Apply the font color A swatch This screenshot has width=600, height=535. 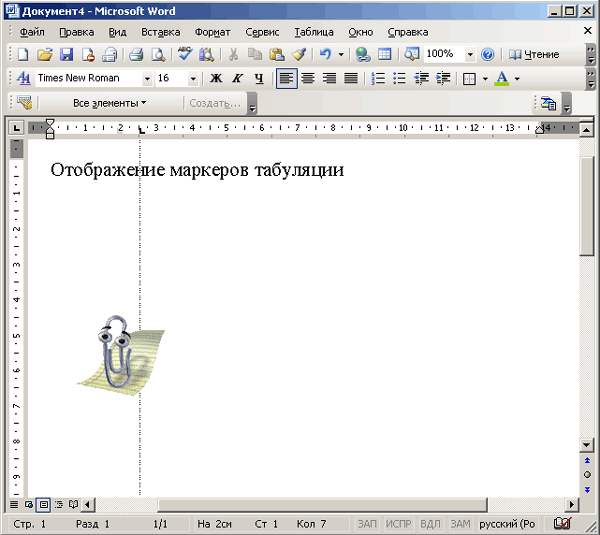tap(502, 79)
